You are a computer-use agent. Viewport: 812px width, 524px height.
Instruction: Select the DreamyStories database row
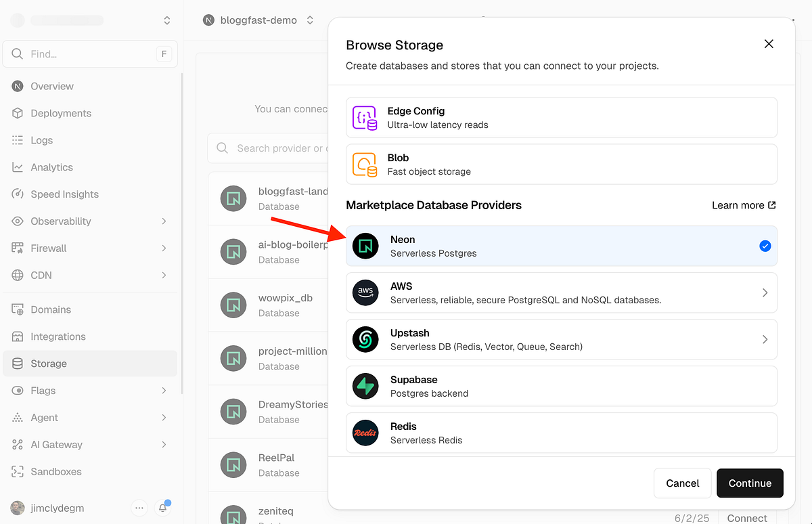[268, 412]
